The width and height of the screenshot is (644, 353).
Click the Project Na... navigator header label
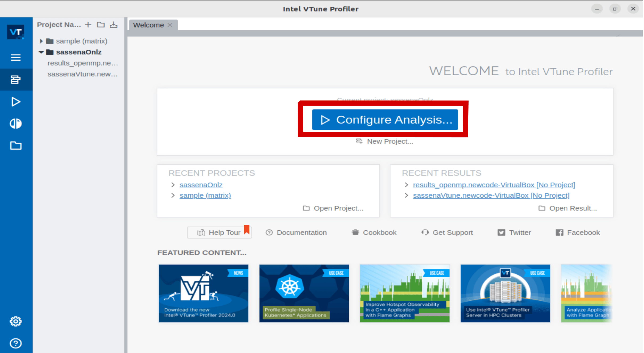click(x=59, y=25)
